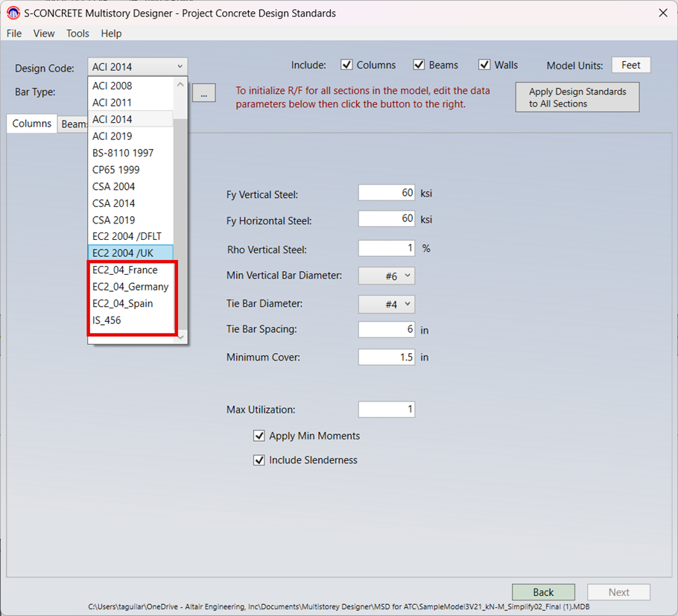The height and width of the screenshot is (616, 678).
Task: Toggle the Include Slenderness checkbox
Action: pos(259,460)
